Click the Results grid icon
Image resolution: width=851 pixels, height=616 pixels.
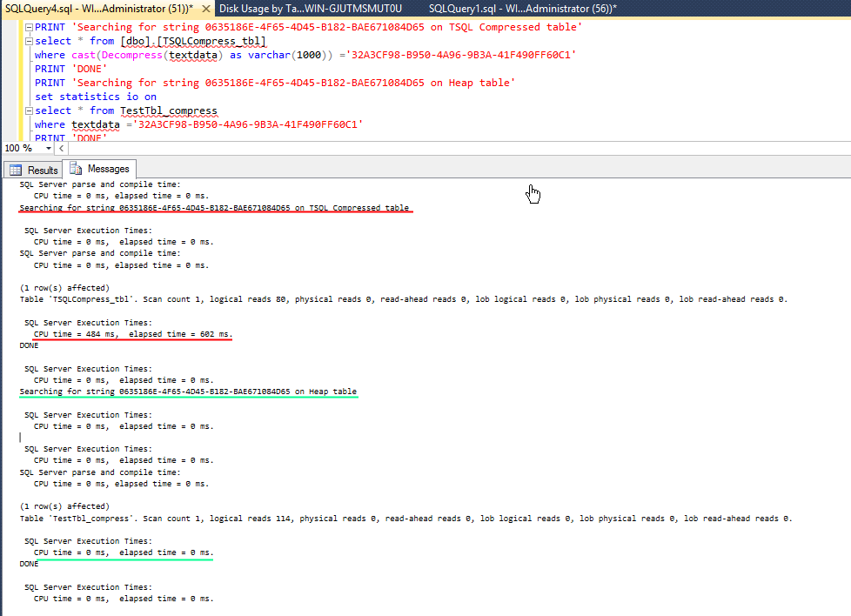click(16, 170)
